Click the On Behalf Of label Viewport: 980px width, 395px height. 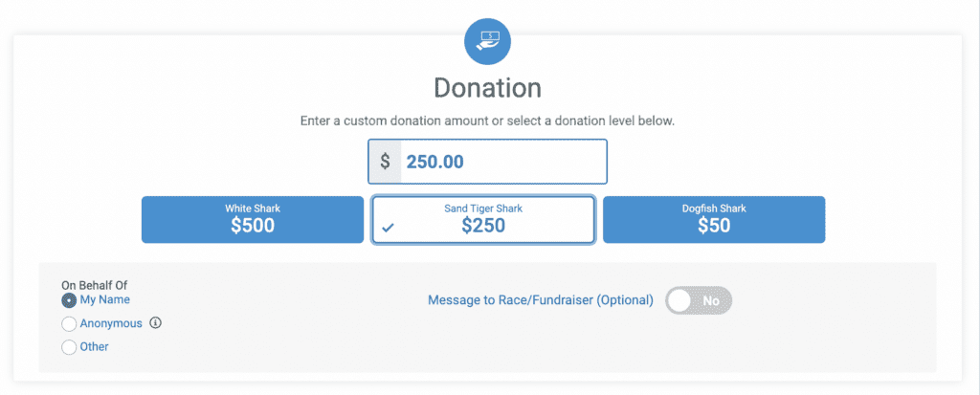pyautogui.click(x=95, y=285)
